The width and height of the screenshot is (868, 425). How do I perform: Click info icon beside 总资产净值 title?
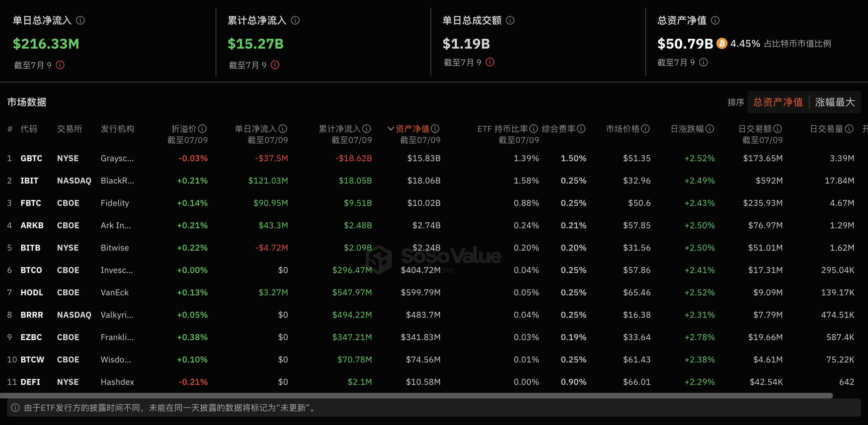point(715,20)
